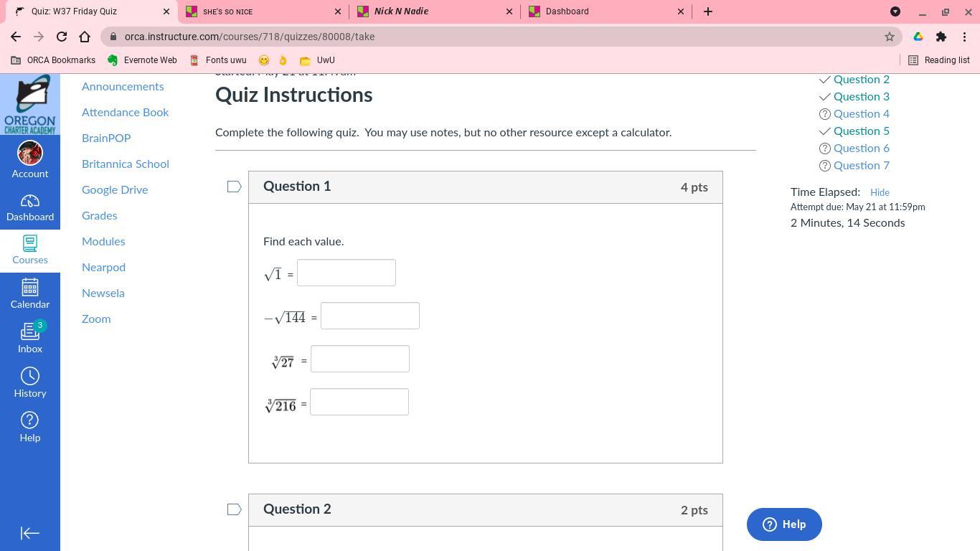Image resolution: width=980 pixels, height=551 pixels.
Task: Open the Calendar in global navigation
Action: (30, 293)
